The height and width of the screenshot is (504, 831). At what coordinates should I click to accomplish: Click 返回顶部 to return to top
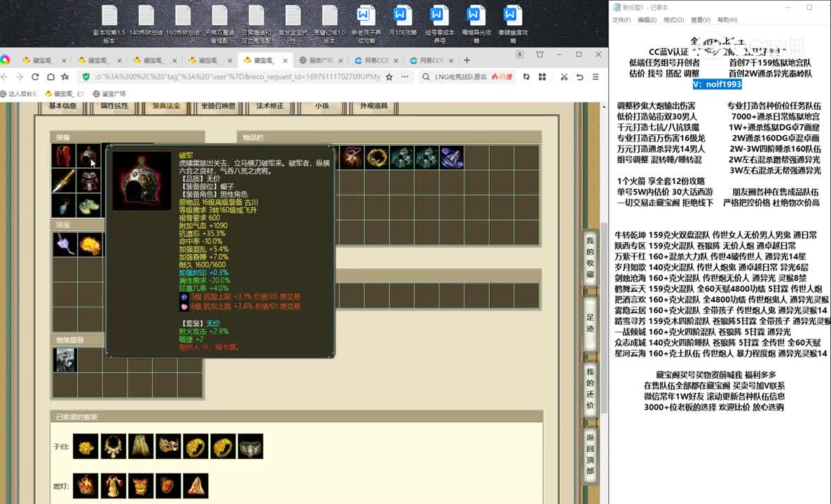click(590, 454)
